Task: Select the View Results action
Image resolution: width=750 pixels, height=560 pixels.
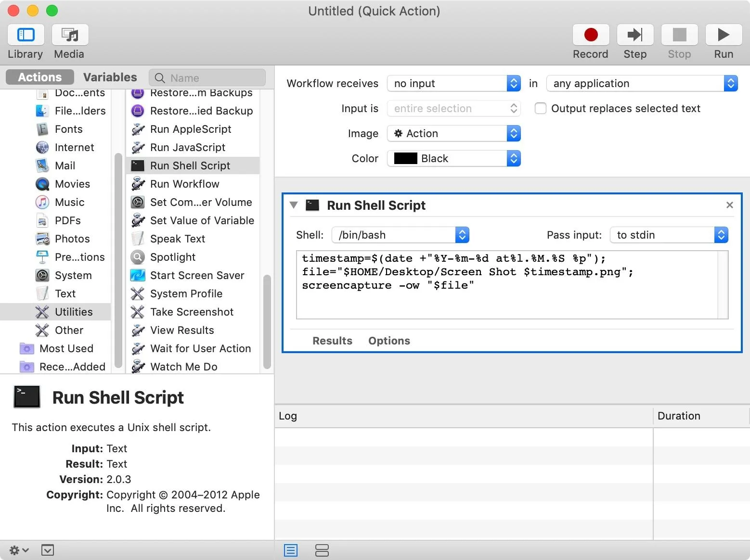Action: 193,330
